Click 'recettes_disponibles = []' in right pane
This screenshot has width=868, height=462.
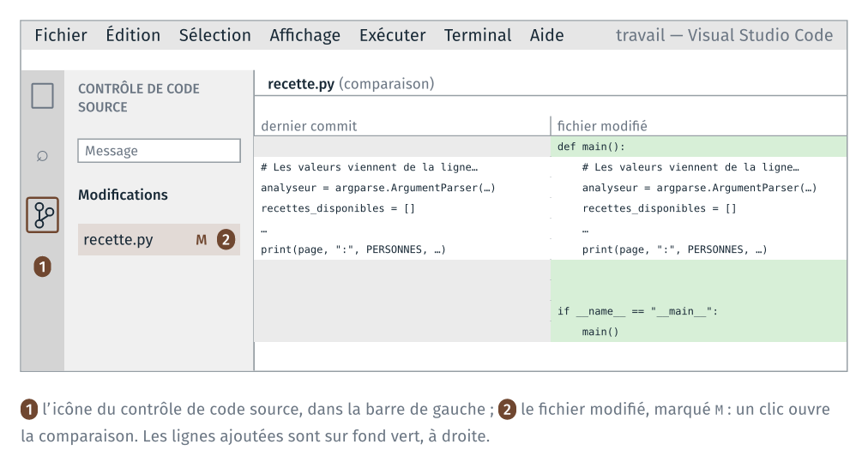coord(660,208)
